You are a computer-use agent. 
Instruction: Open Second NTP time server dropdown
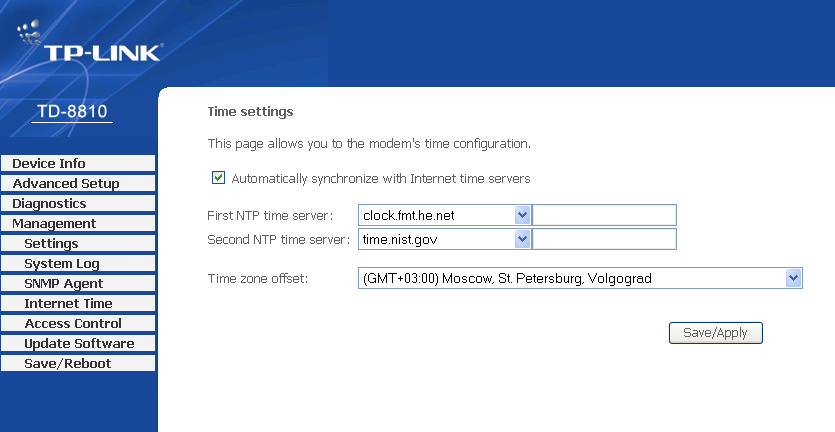pos(522,239)
